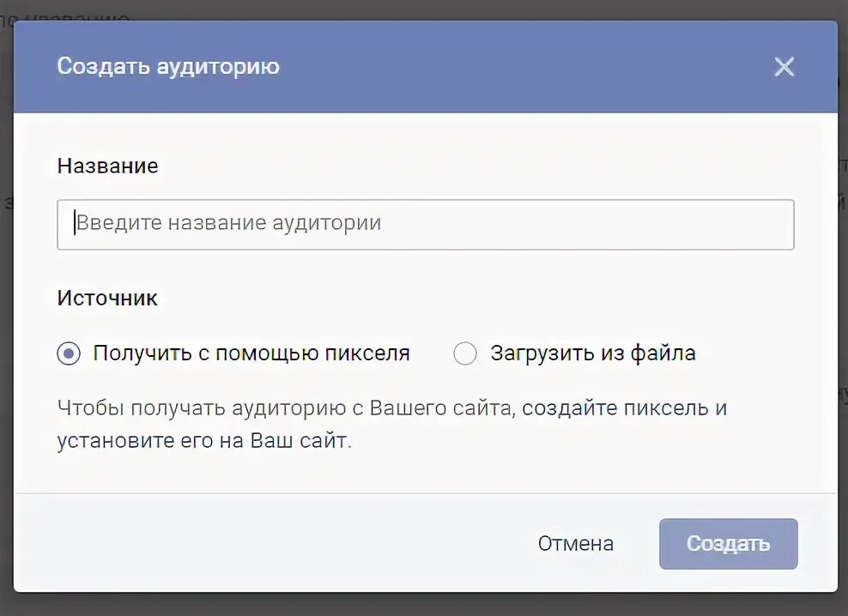Click the hint line установите его на Ваш сайт
This screenshot has height=616, width=848.
204,441
